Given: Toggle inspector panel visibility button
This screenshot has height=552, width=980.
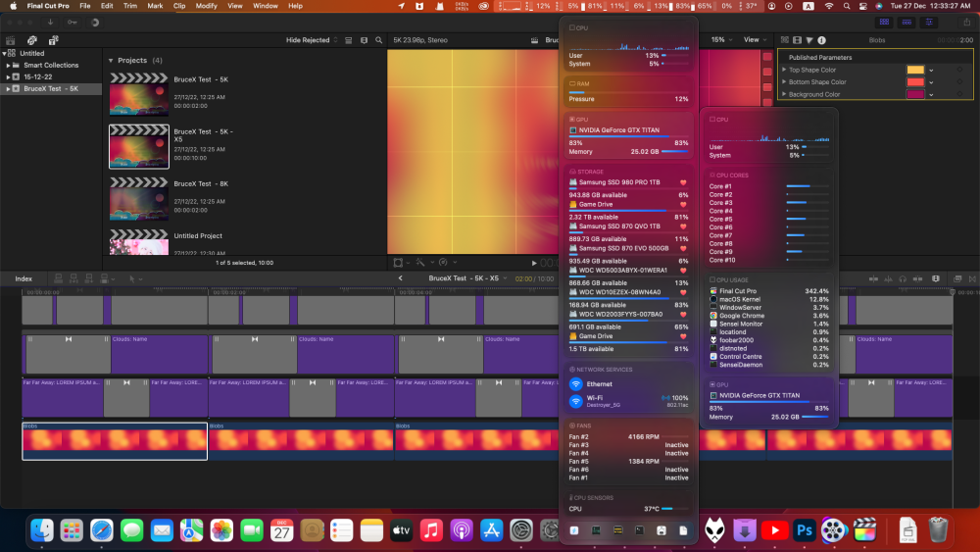Looking at the screenshot, I should 929,23.
